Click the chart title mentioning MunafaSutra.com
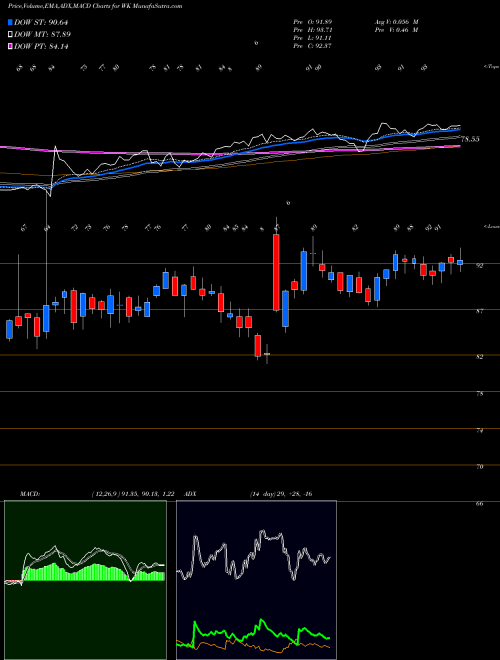The height and width of the screenshot is (660, 500). pyautogui.click(x=95, y=7)
